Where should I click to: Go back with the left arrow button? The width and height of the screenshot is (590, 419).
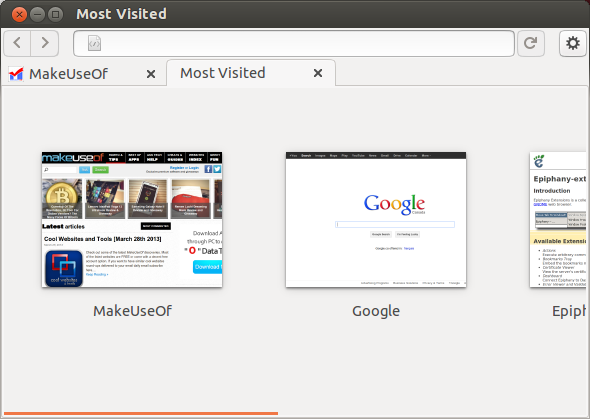pyautogui.click(x=17, y=43)
